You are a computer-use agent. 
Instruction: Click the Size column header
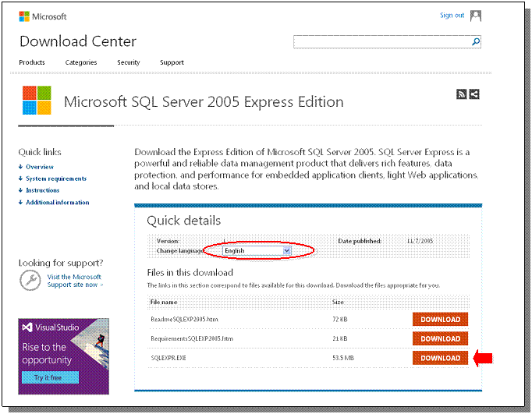338,302
